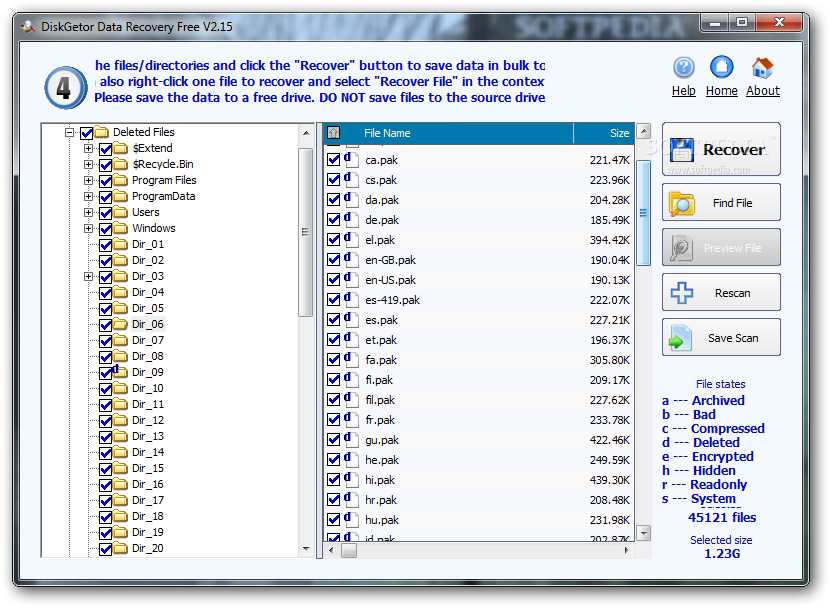
Task: Click the file list vertical scrollbar thumb
Action: (643, 213)
